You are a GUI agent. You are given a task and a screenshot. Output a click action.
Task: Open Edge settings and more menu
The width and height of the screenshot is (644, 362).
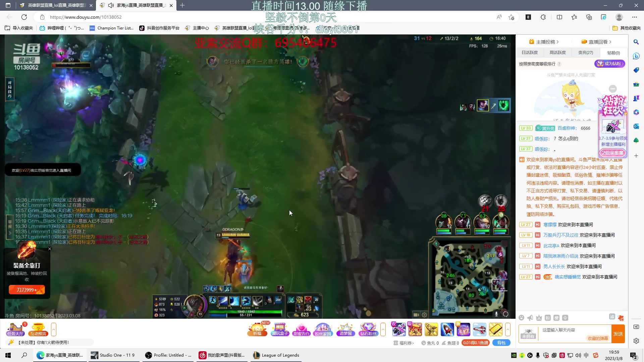634,17
